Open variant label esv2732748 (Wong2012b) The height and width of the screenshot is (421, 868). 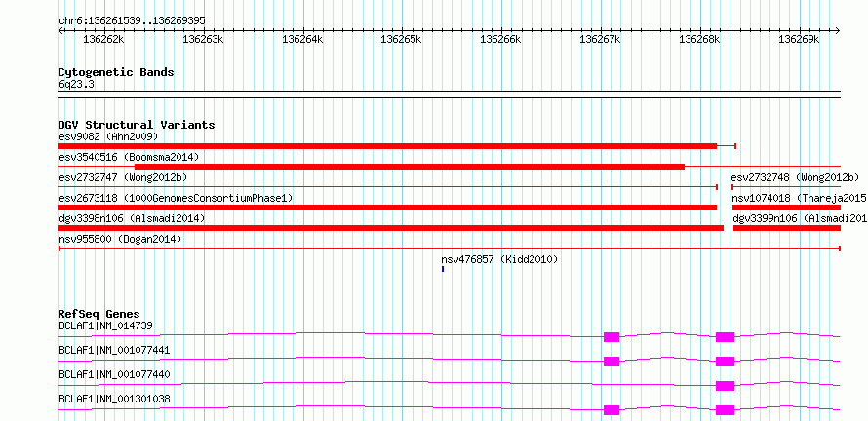[795, 177]
